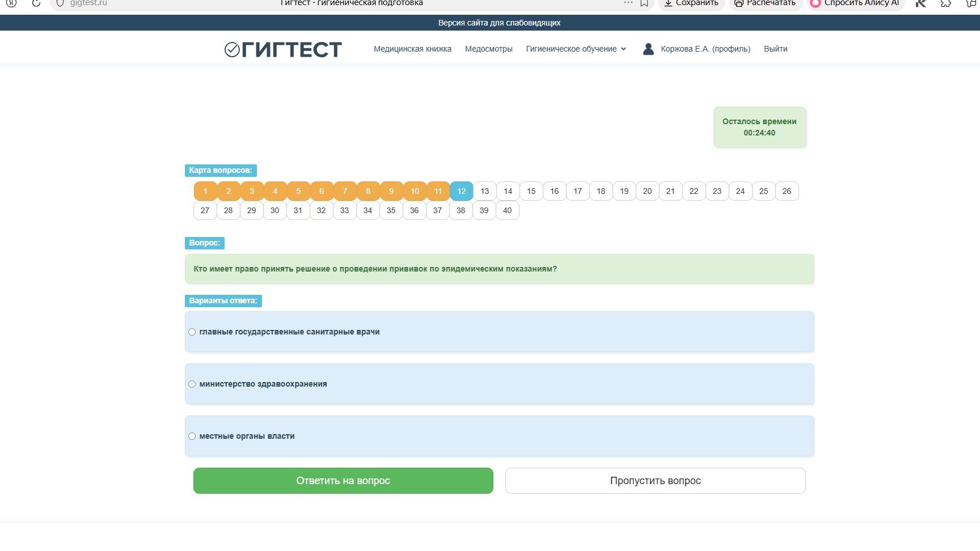Viewport: 980px width, 551px height.
Task: Open Версия сайта для слабовидящих link
Action: tap(499, 23)
